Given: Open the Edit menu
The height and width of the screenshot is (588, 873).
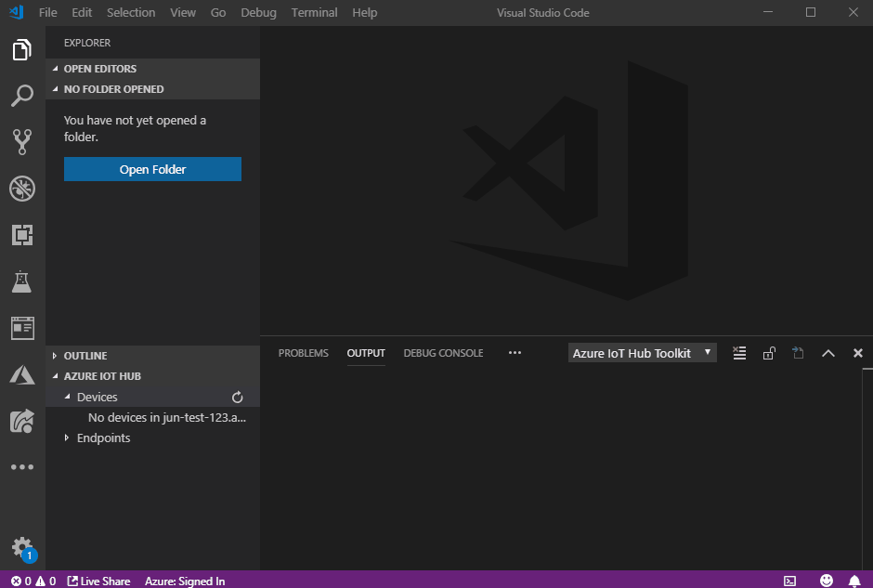Looking at the screenshot, I should (x=82, y=12).
